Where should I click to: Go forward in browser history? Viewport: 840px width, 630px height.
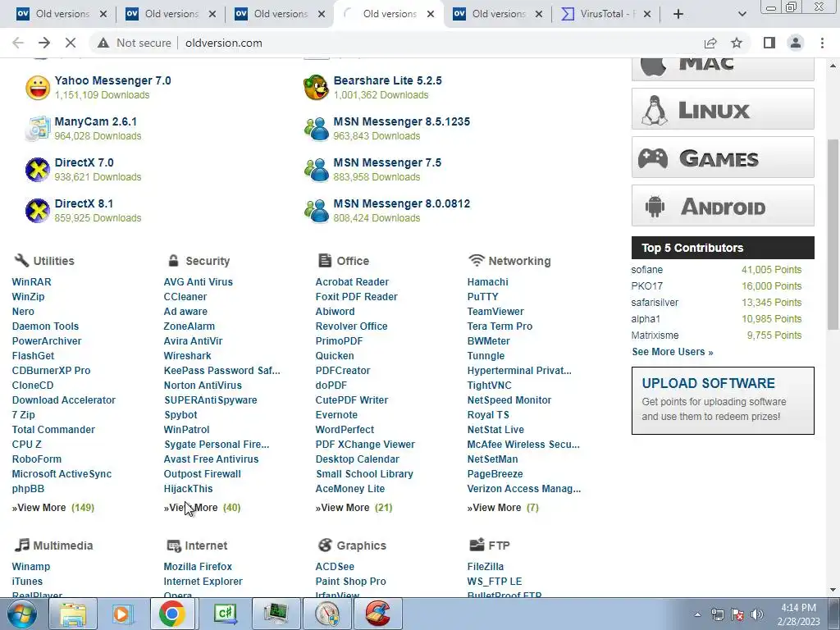44,43
